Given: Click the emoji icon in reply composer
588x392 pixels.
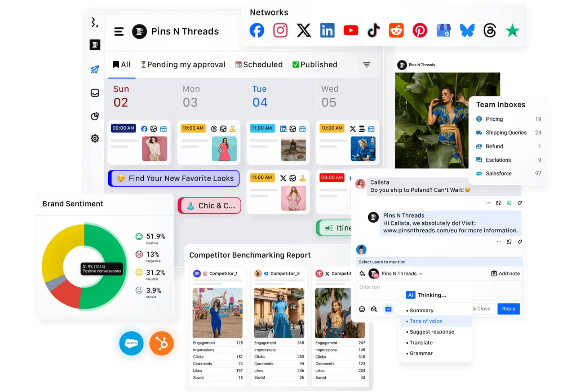Looking at the screenshot, I should 362,309.
